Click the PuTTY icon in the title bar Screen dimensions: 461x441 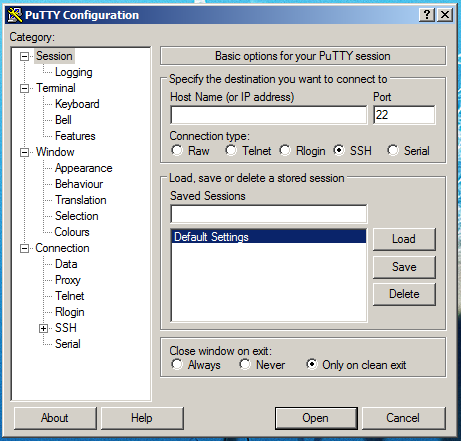click(x=15, y=15)
